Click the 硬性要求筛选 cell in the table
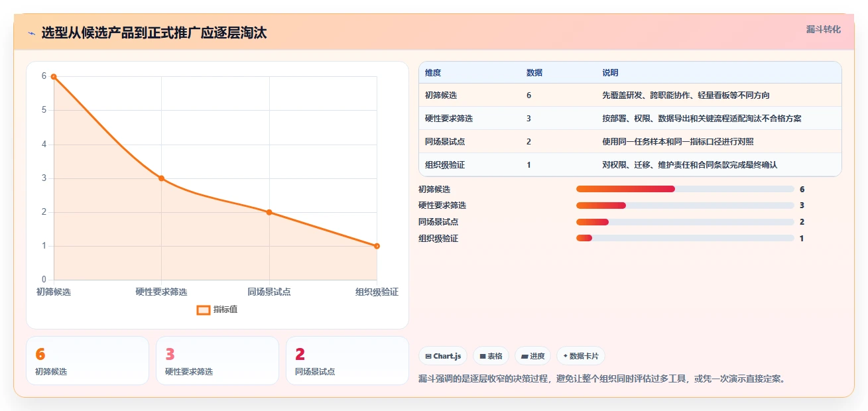 pos(449,119)
